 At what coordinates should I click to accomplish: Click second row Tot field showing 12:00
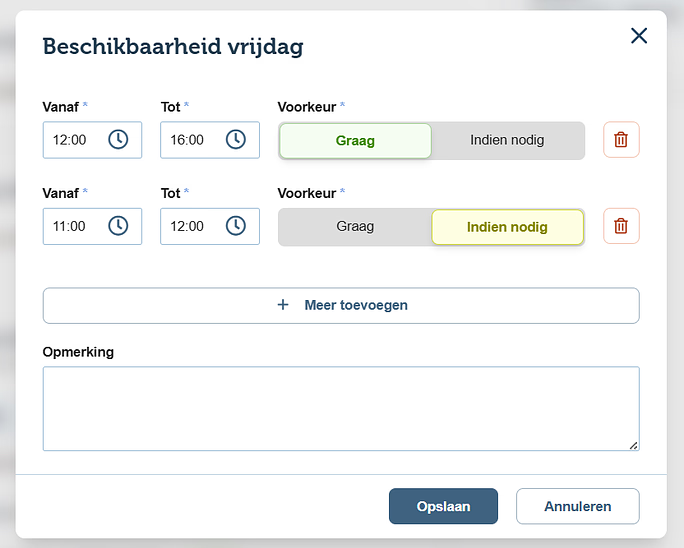[188, 226]
